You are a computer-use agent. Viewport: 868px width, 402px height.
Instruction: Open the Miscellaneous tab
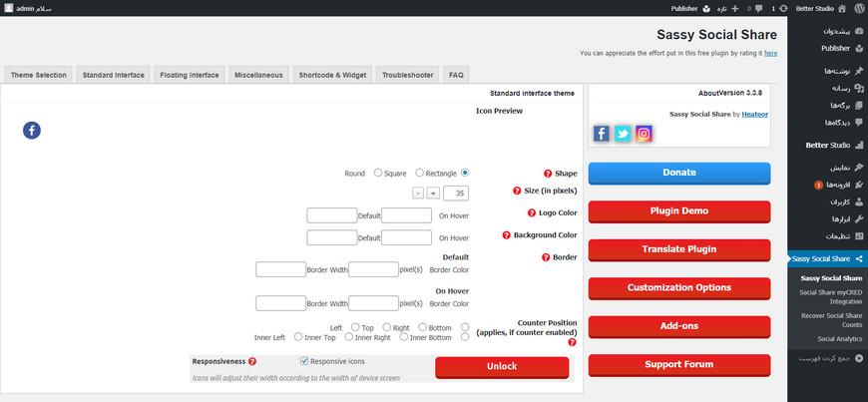point(258,75)
